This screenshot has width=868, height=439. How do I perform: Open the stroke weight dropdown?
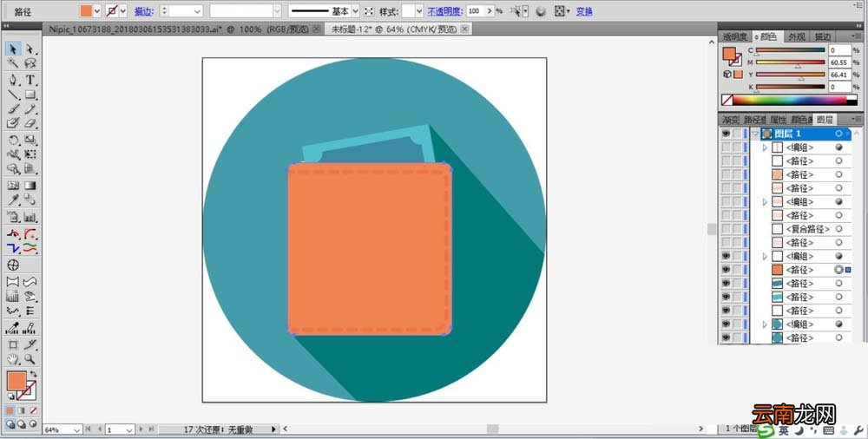pyautogui.click(x=198, y=11)
